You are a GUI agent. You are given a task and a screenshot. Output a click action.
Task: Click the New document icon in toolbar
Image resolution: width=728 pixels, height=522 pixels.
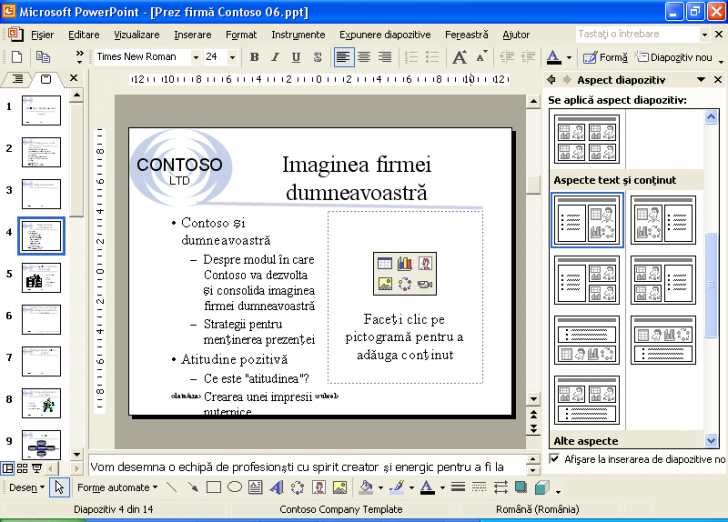pyautogui.click(x=17, y=57)
